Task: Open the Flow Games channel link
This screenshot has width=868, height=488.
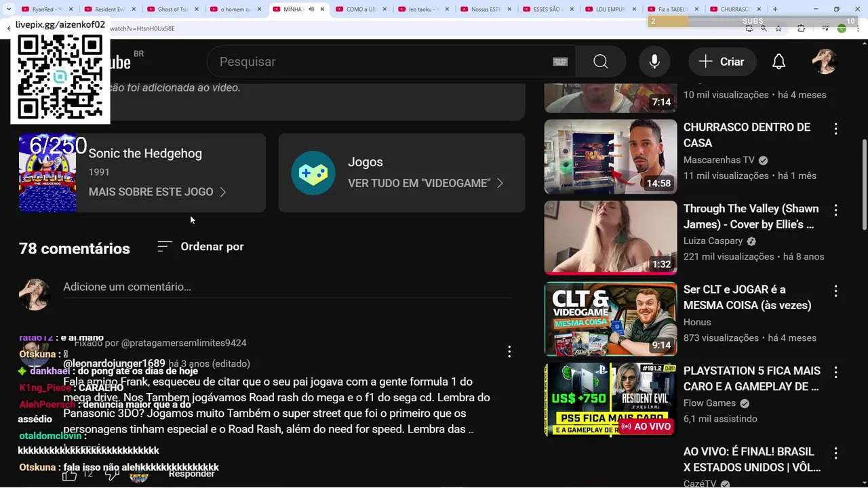Action: coord(709,403)
